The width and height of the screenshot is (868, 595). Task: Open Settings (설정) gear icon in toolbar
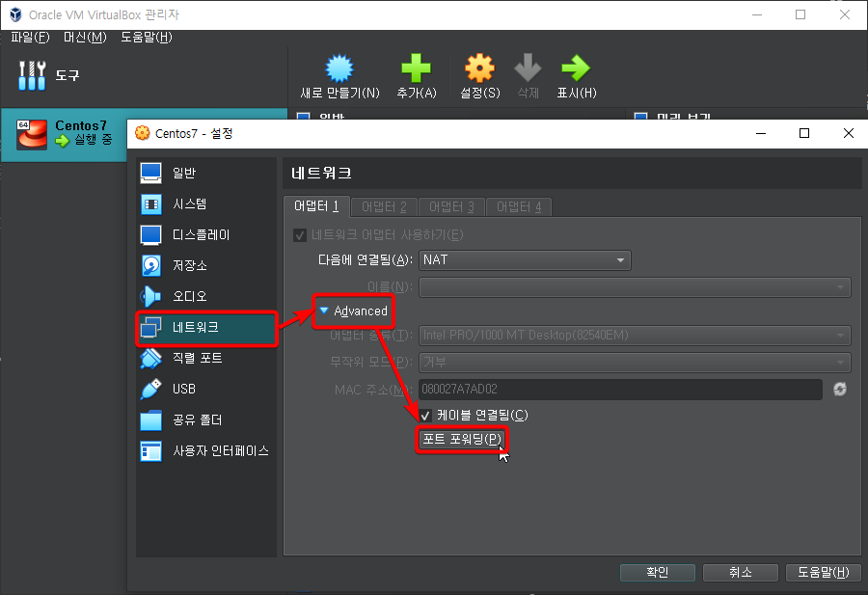(x=479, y=68)
